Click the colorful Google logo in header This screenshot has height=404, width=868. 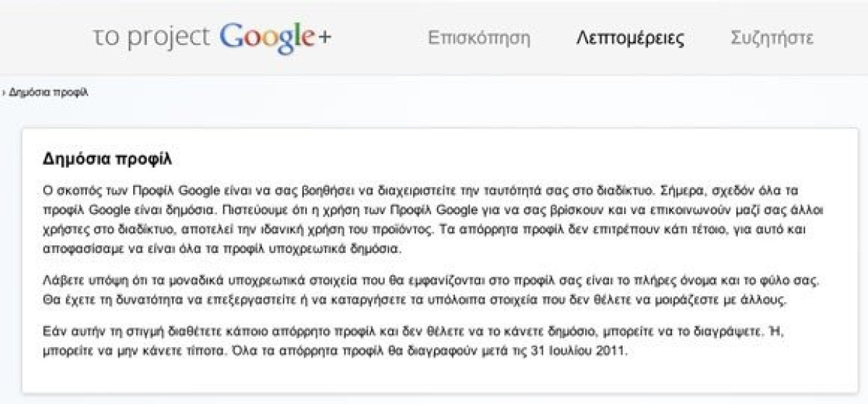(268, 38)
